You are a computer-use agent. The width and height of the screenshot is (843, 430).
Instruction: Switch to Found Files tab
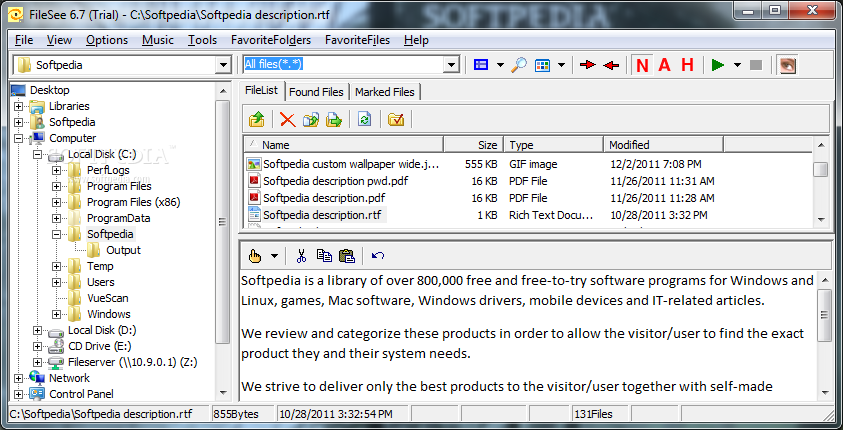316,92
